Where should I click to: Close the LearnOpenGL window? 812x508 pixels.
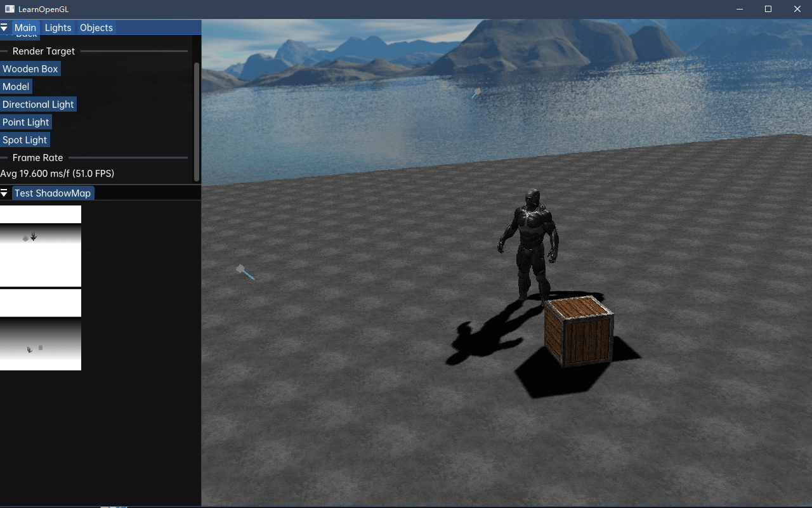point(797,9)
